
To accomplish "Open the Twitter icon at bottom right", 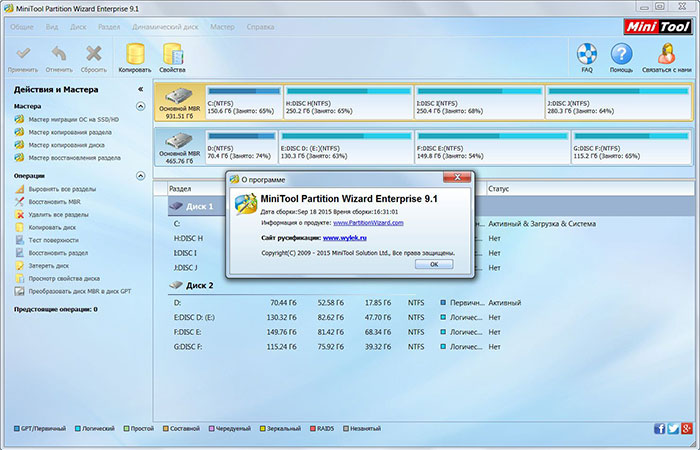I will (x=673, y=429).
